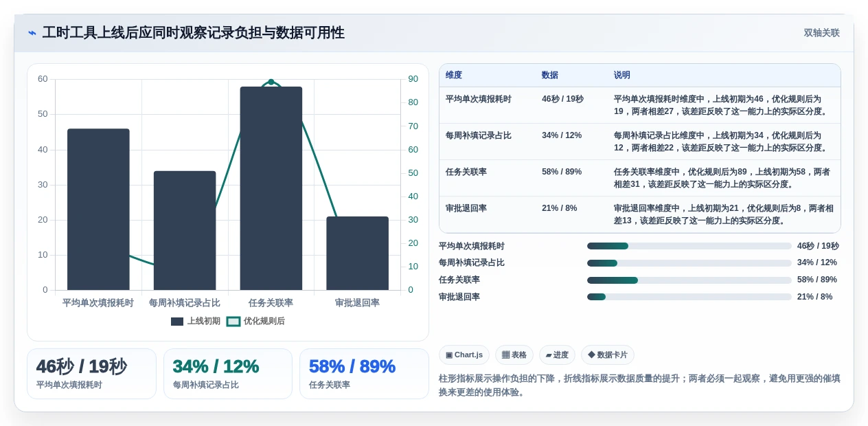This screenshot has width=868, height=426.
Task: Open the 46秒 / 19秒 summary card
Action: [91, 374]
